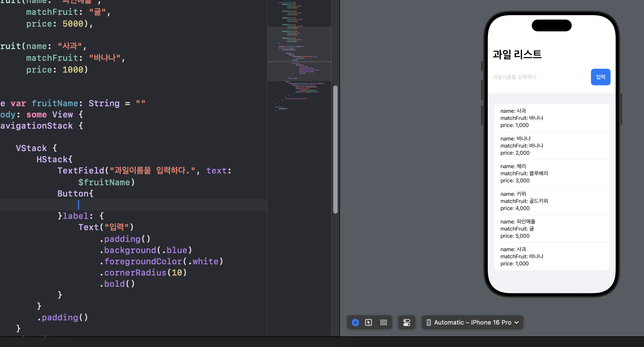Start the Live preview play button
Viewport: 644px width, 347px height.
point(355,322)
